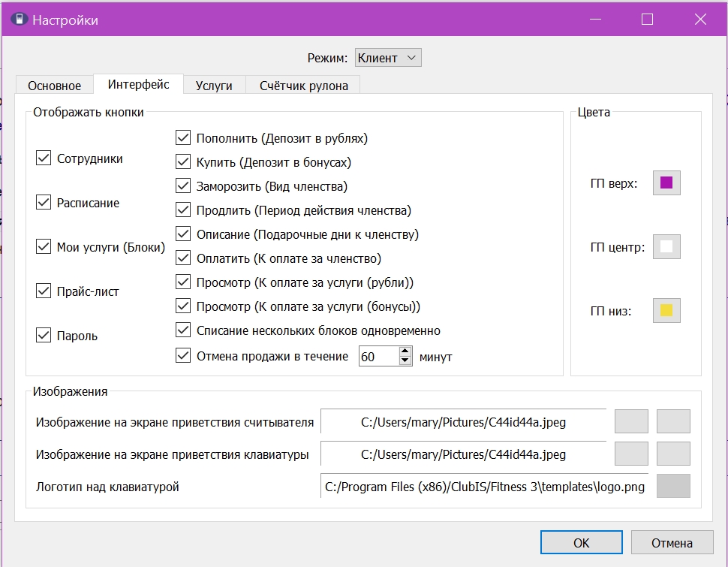Viewport: 728px width, 567px height.
Task: Open the ГП верх purple color swatch
Action: 666,182
